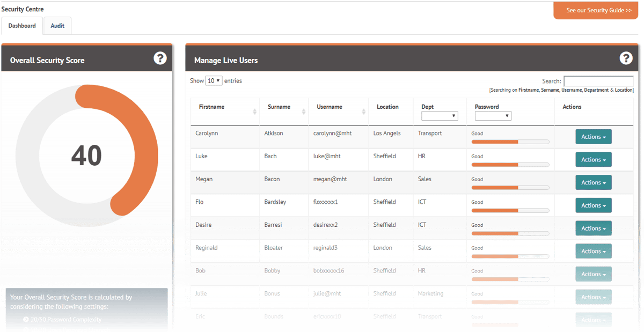
Task: Click the password strength bar for Megan Bacon
Action: [510, 187]
